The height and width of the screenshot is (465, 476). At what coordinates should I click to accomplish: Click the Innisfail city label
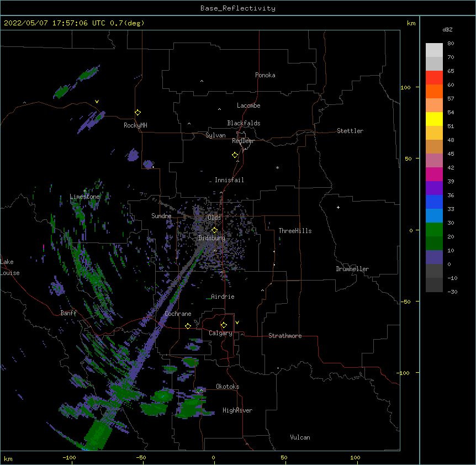(x=229, y=180)
